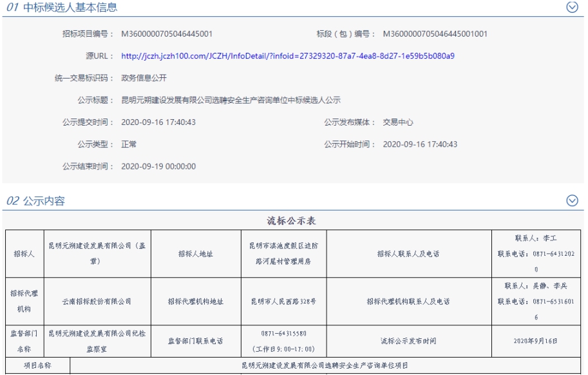The height and width of the screenshot is (375, 588).
Task: Select the 招标项目编号 value M3600000705046445001
Action: click(167, 34)
